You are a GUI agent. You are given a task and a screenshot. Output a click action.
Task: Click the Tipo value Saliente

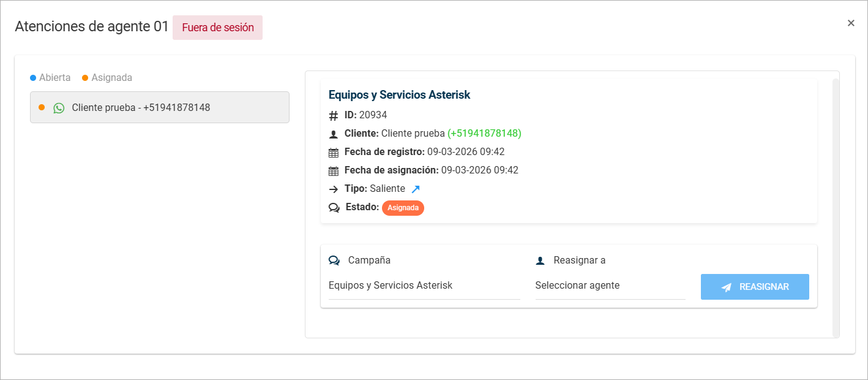point(387,189)
